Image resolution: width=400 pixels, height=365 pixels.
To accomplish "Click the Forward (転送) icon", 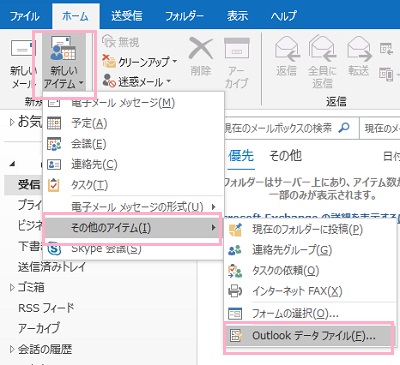I will 359,49.
